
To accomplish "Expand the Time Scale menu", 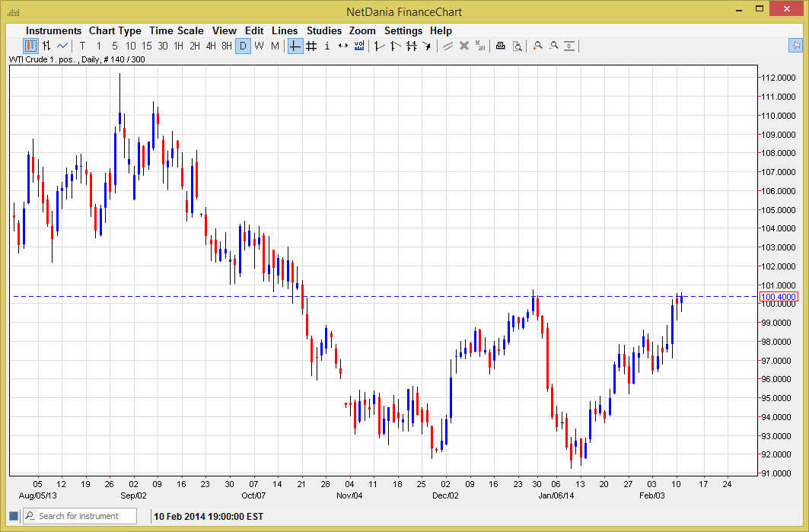I will click(176, 30).
